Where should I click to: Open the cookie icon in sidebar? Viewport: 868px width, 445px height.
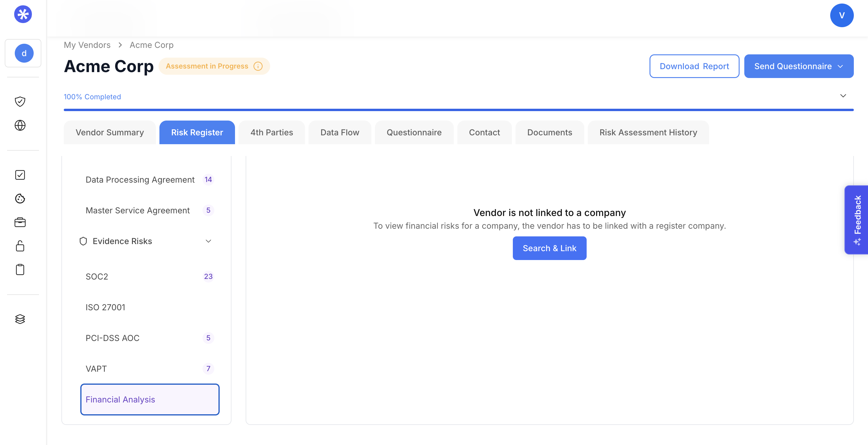click(x=20, y=199)
